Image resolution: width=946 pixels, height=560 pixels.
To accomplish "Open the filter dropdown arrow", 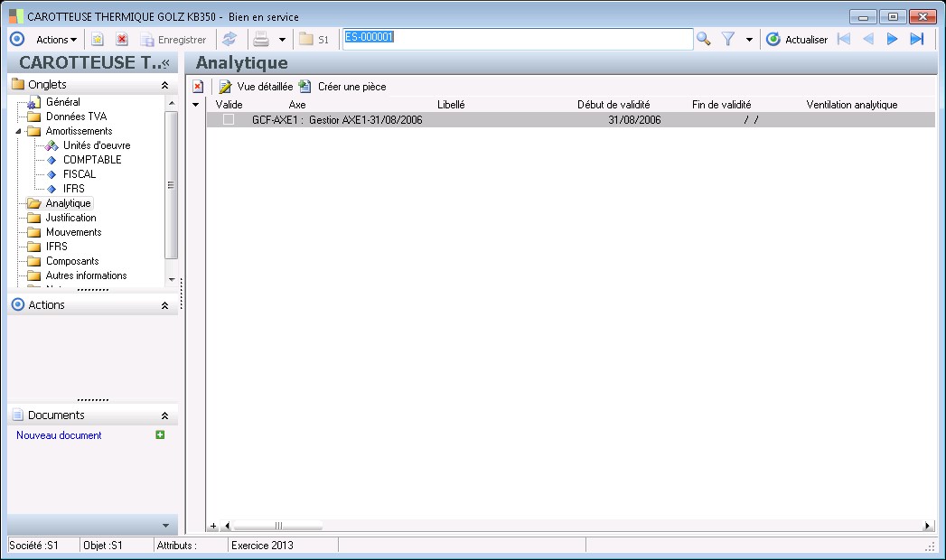I will [x=749, y=40].
